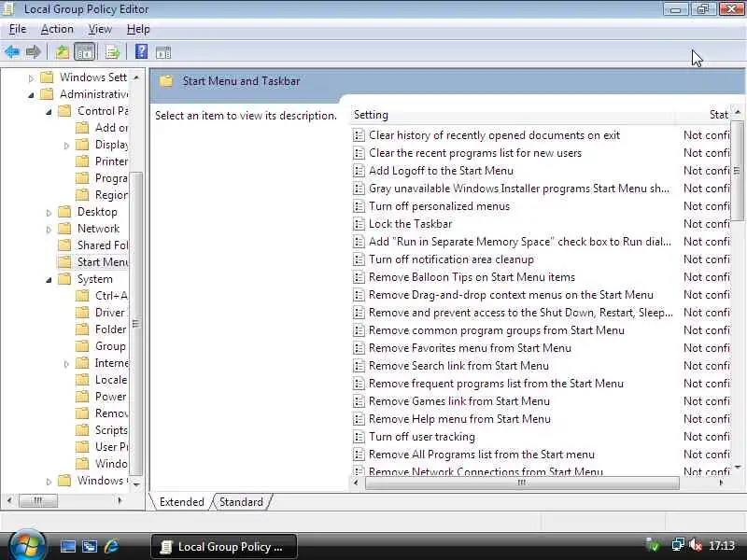The image size is (747, 560).
Task: Click the green shield tray icon
Action: click(x=653, y=545)
